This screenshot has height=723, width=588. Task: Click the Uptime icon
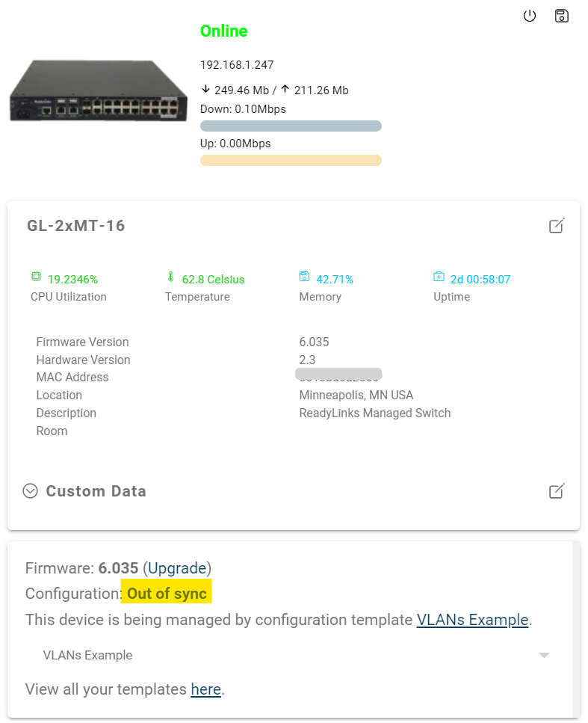click(x=439, y=277)
